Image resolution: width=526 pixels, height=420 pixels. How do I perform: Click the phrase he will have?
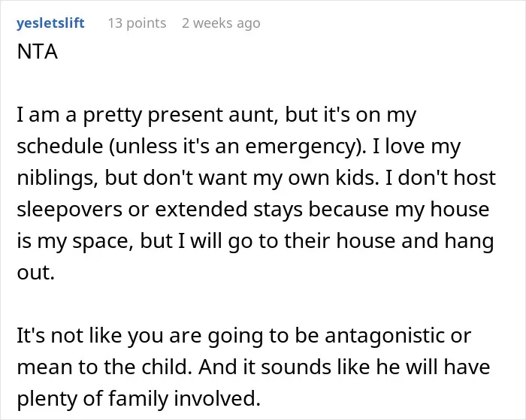pyautogui.click(x=433, y=367)
